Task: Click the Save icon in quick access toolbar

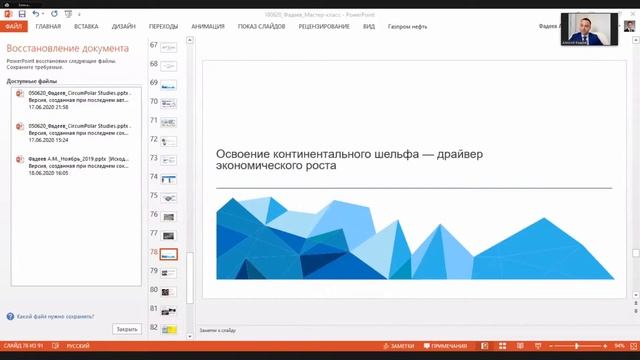Action: [x=22, y=14]
